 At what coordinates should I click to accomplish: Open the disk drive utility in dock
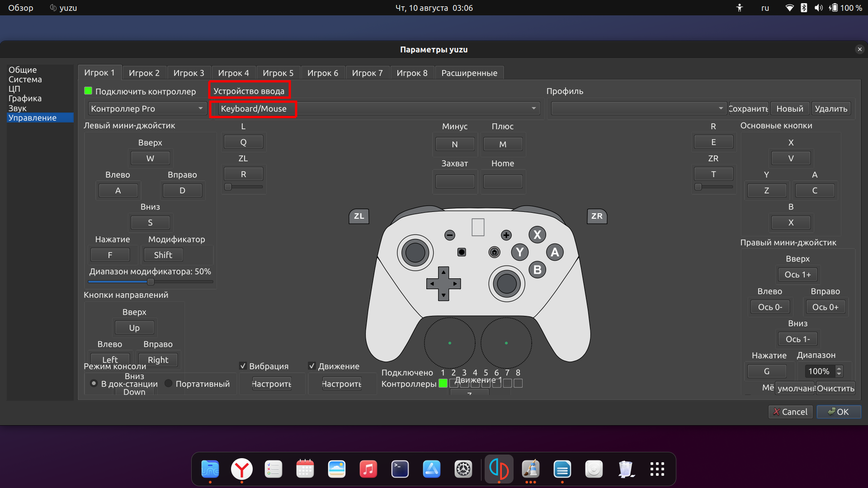point(594,469)
